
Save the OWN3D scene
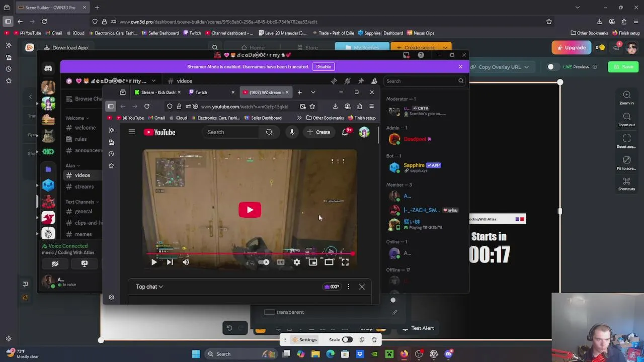(x=623, y=67)
